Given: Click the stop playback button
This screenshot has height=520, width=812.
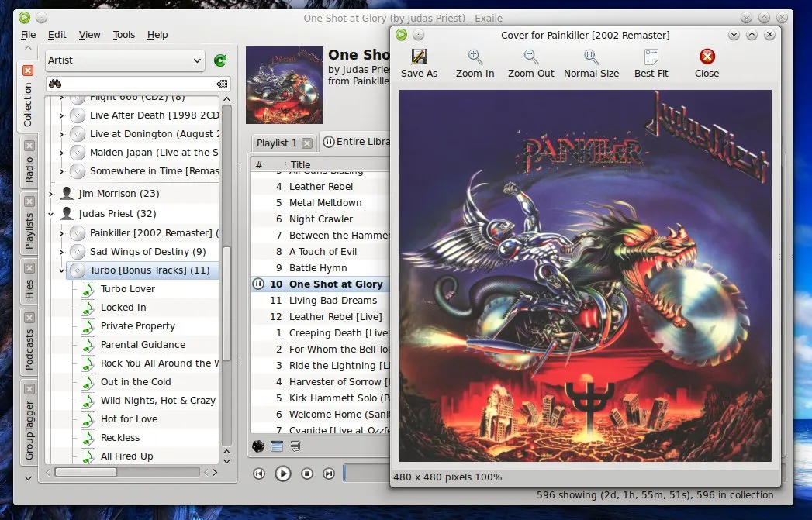Looking at the screenshot, I should (306, 474).
